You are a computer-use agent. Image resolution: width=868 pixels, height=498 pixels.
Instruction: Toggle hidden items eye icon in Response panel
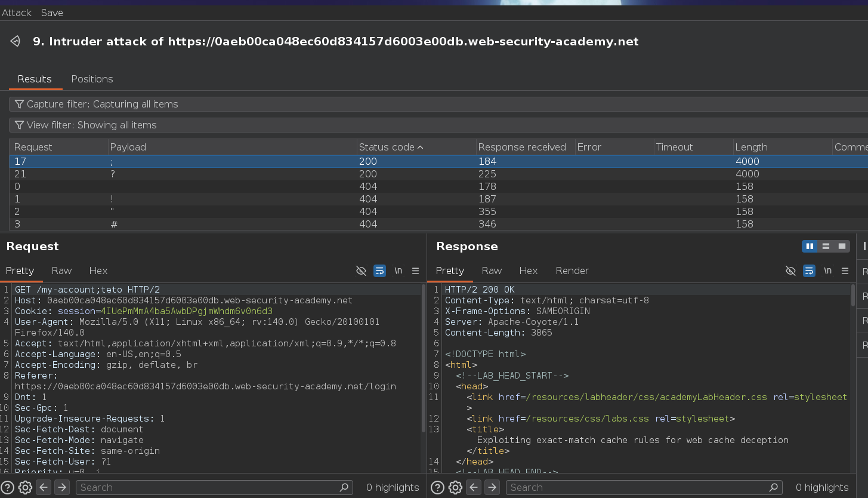(790, 270)
